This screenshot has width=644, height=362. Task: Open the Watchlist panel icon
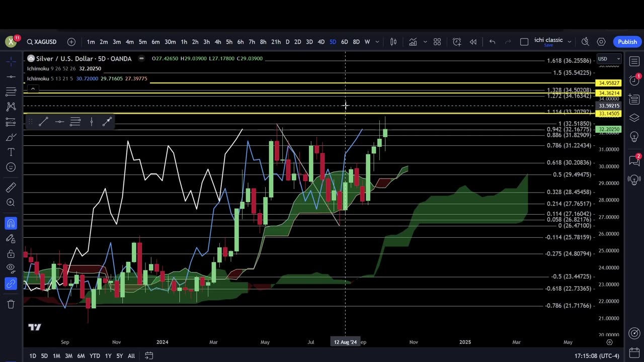[x=634, y=61]
